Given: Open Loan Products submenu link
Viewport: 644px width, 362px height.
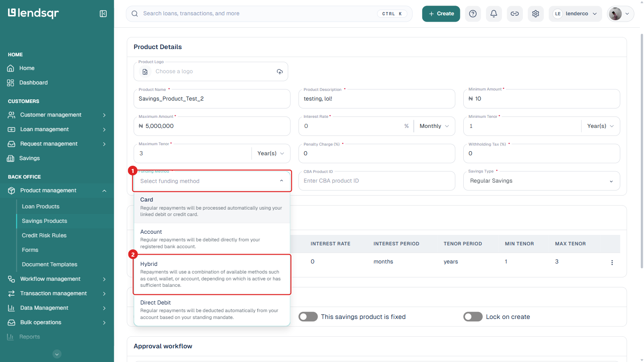Looking at the screenshot, I should click(x=41, y=207).
